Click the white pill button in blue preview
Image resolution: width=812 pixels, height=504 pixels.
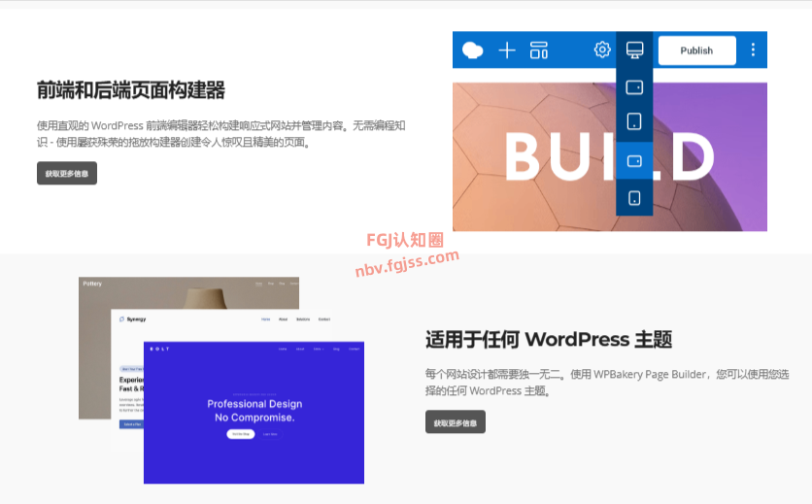(241, 434)
